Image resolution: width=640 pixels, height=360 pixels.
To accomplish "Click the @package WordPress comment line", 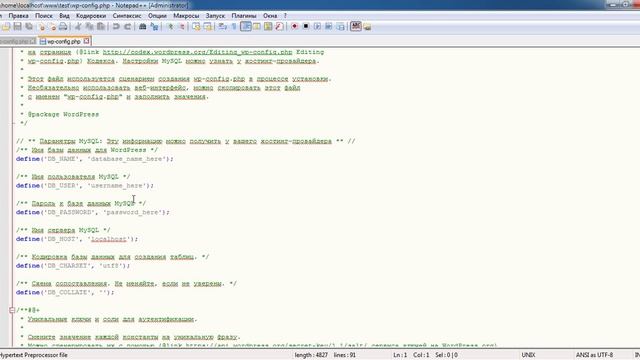I will tap(63, 114).
